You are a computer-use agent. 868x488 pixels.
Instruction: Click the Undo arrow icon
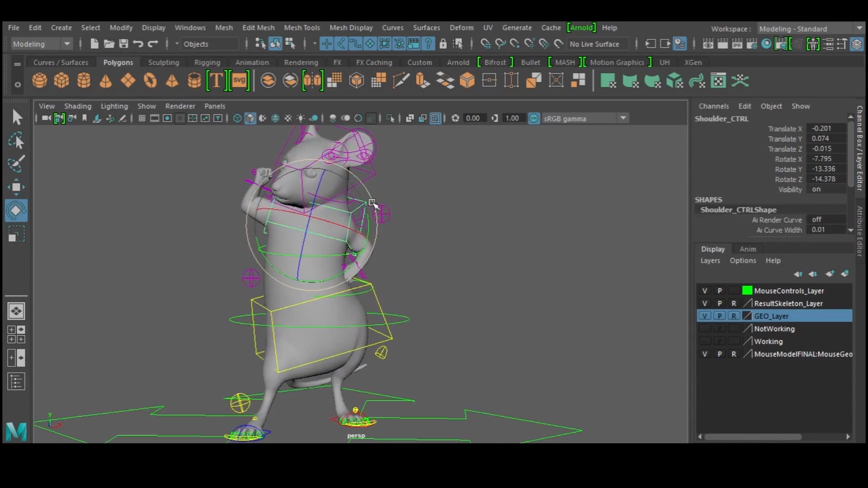point(138,44)
